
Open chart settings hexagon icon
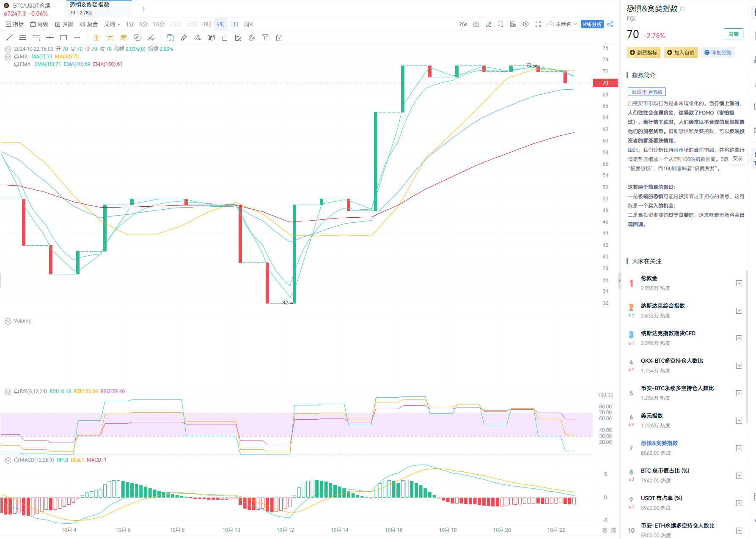click(x=526, y=24)
